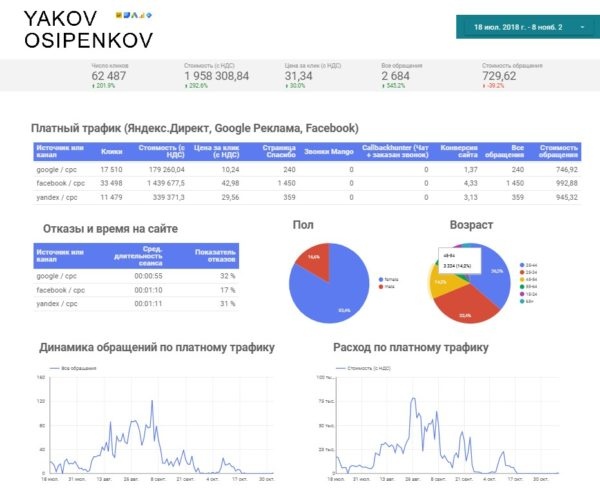The image size is (600, 493).
Task: Click the 32 % bounce rate cell
Action: point(228,276)
